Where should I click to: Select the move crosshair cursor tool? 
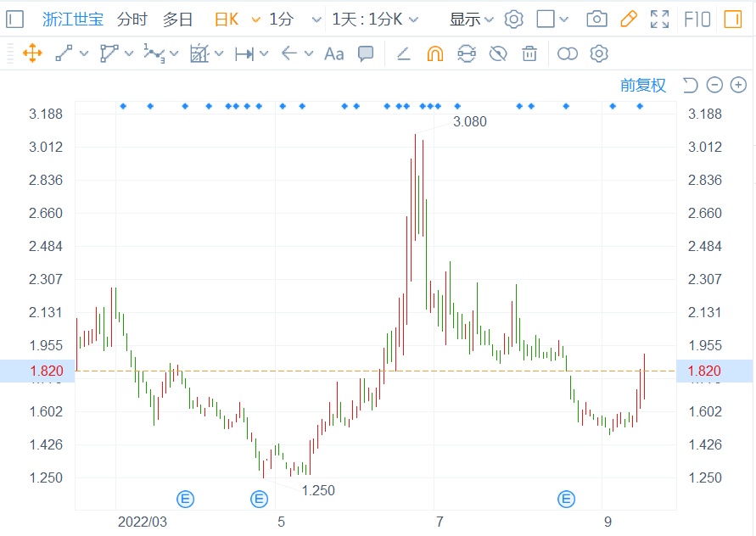click(32, 53)
